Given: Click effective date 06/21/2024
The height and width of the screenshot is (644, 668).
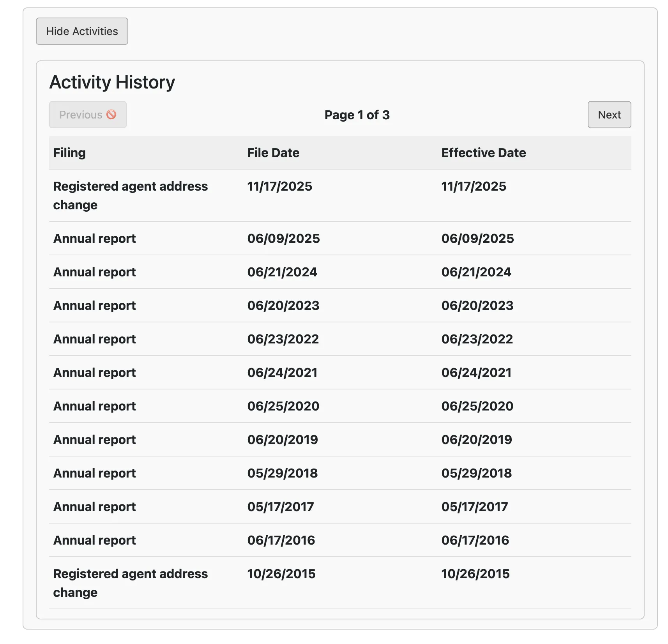Looking at the screenshot, I should [x=476, y=272].
